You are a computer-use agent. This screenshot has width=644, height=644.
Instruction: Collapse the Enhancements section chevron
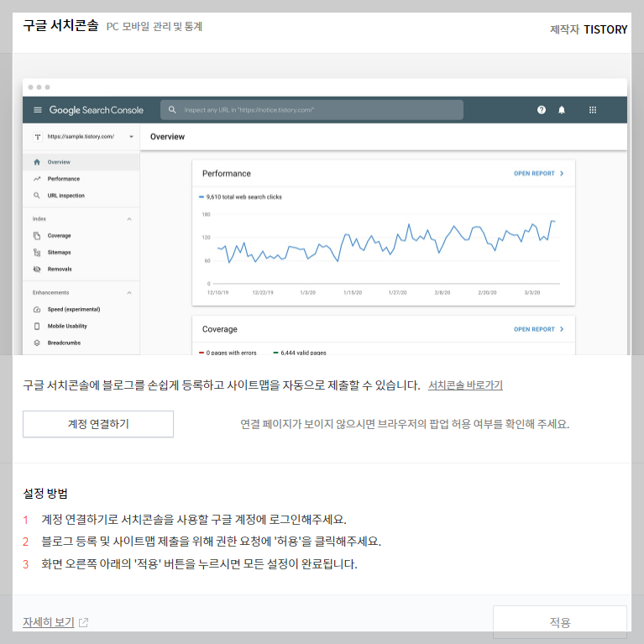[x=129, y=293]
